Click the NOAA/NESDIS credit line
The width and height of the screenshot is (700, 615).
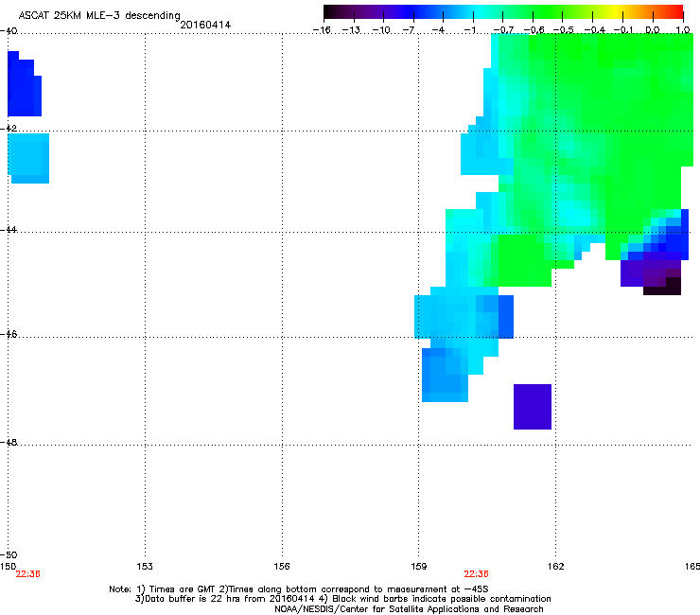409,609
